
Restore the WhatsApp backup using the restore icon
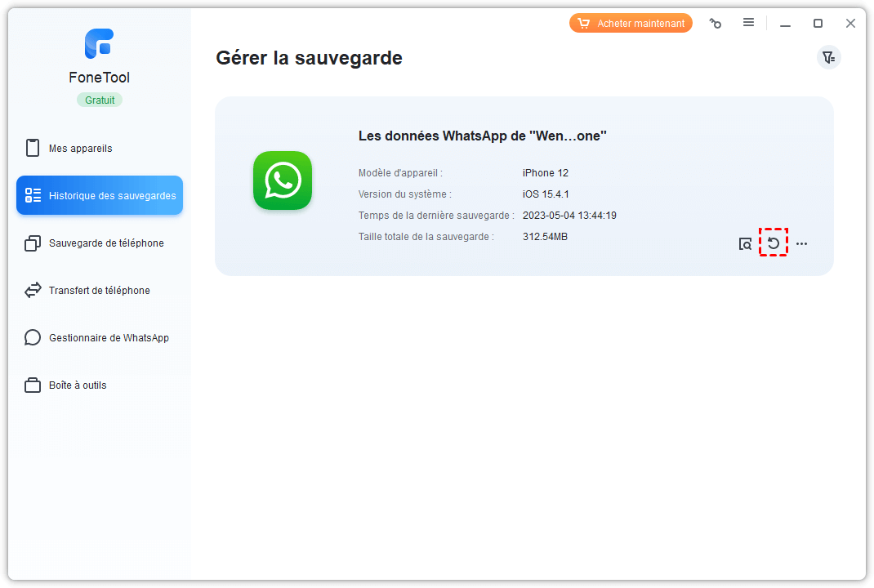click(773, 243)
